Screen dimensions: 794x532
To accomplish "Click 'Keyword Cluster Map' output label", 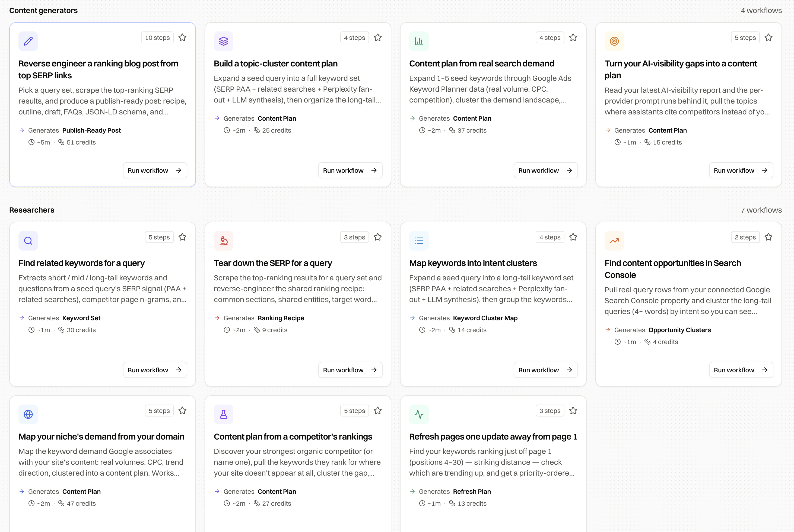I will 485,318.
